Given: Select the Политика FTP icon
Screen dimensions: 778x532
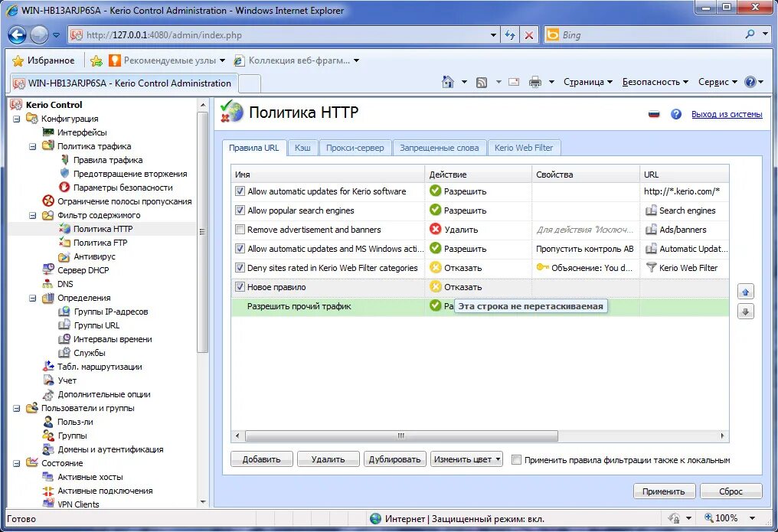Looking at the screenshot, I should click(64, 242).
